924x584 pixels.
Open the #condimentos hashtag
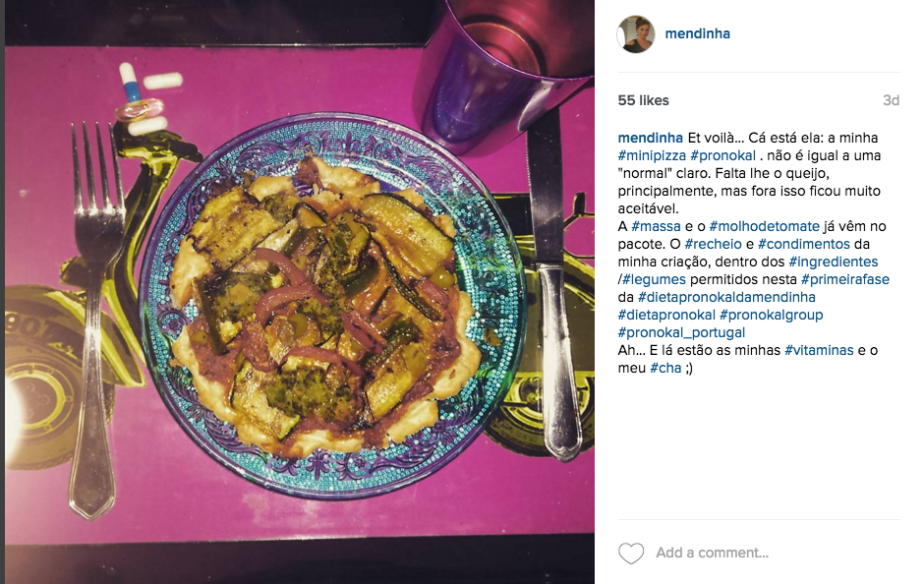(x=804, y=244)
